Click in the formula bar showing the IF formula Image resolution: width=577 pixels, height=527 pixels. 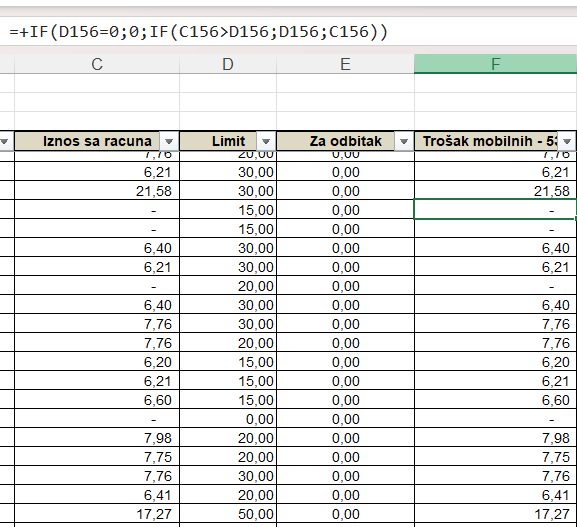[x=287, y=32]
